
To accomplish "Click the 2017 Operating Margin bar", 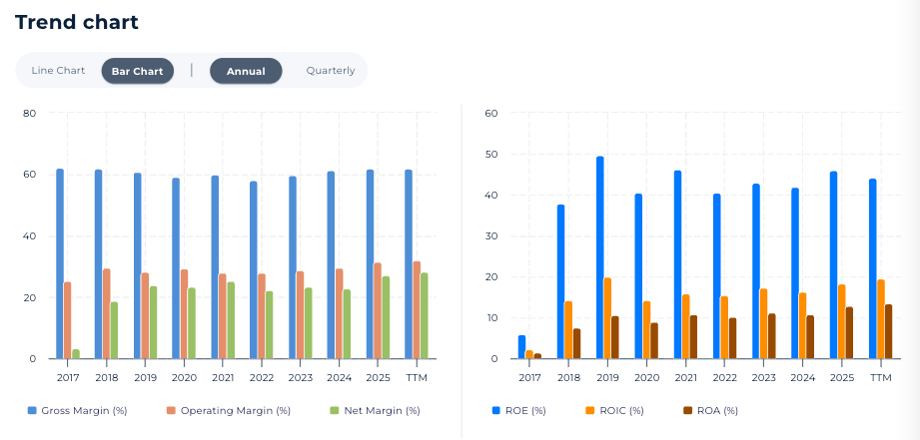I will 67,320.
